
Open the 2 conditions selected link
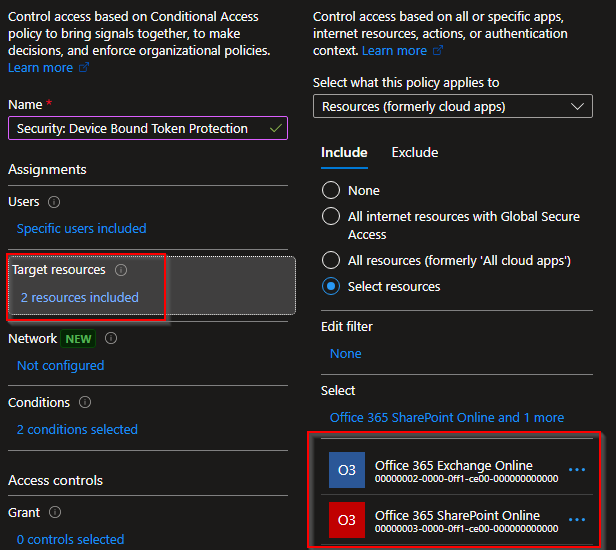coord(77,430)
